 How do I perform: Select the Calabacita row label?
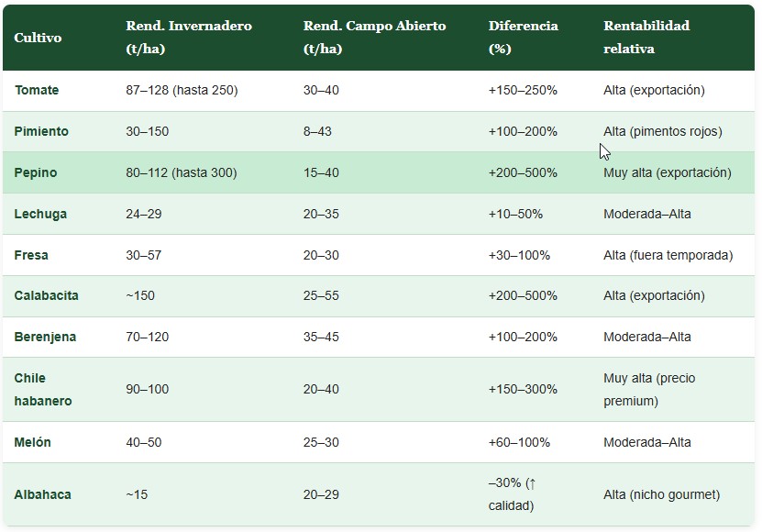coord(46,295)
